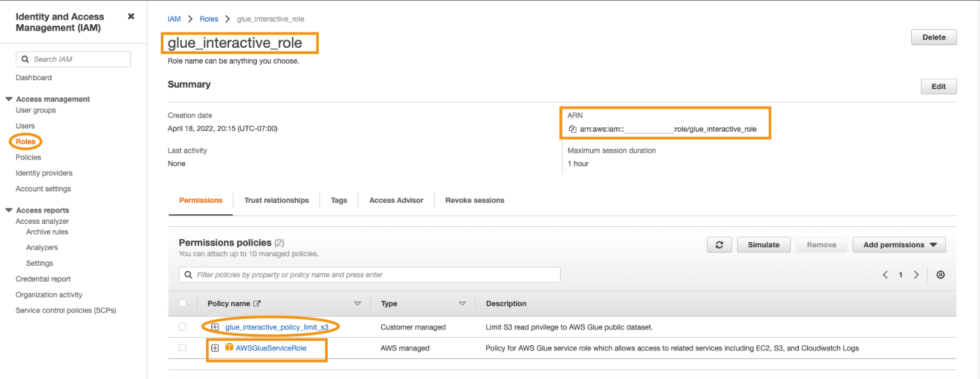Switch to the Permissions tab
Image resolution: width=980 pixels, height=379 pixels.
click(x=201, y=200)
